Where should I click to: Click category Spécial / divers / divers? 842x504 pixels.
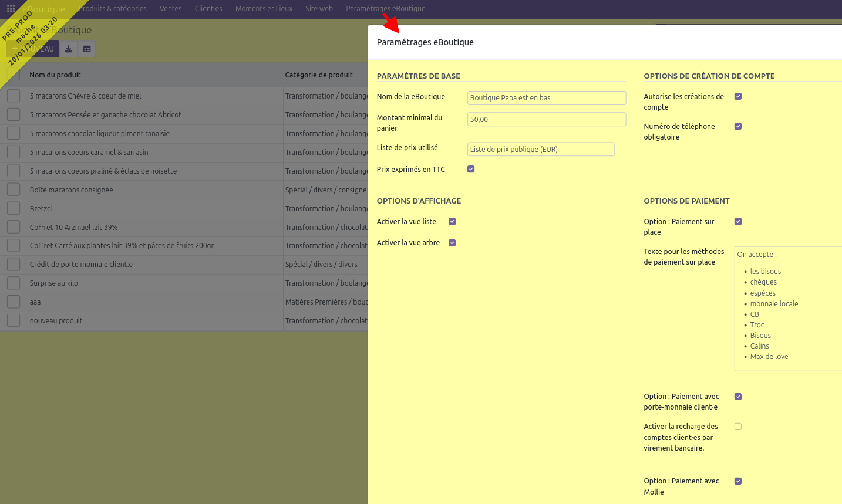(321, 265)
